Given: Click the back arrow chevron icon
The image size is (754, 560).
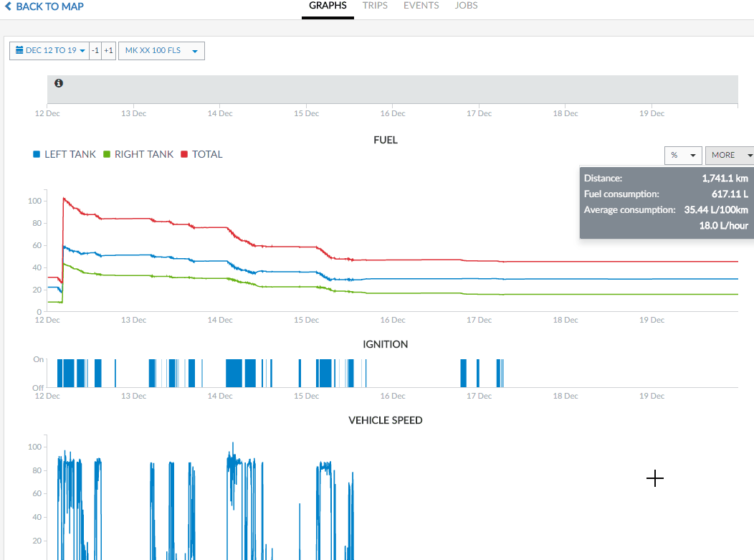Looking at the screenshot, I should tap(8, 6).
